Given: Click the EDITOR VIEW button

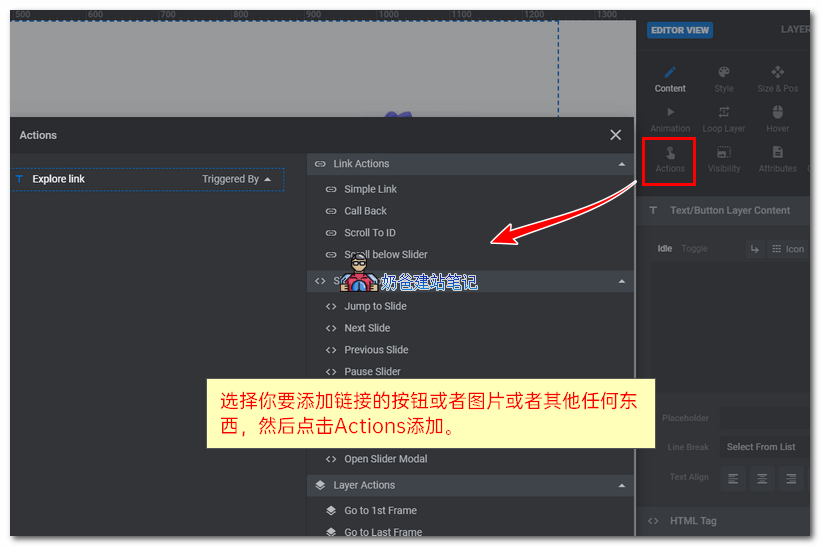Looking at the screenshot, I should (x=680, y=30).
